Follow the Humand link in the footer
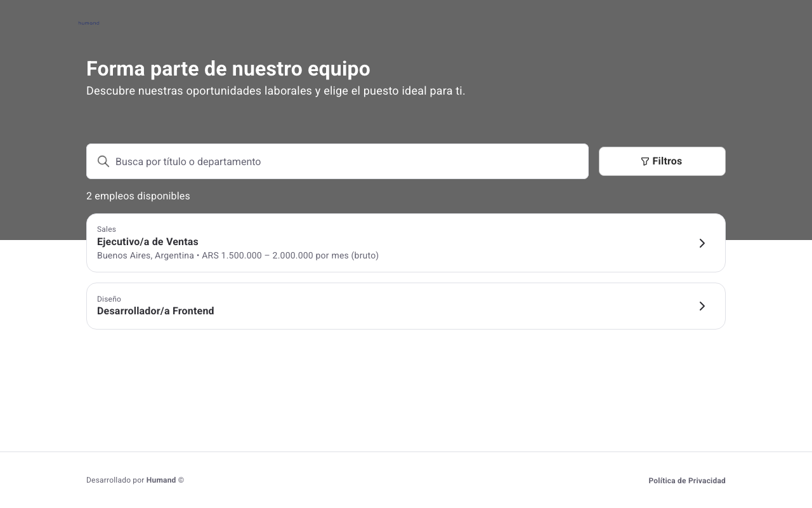The width and height of the screenshot is (812, 508). click(161, 480)
